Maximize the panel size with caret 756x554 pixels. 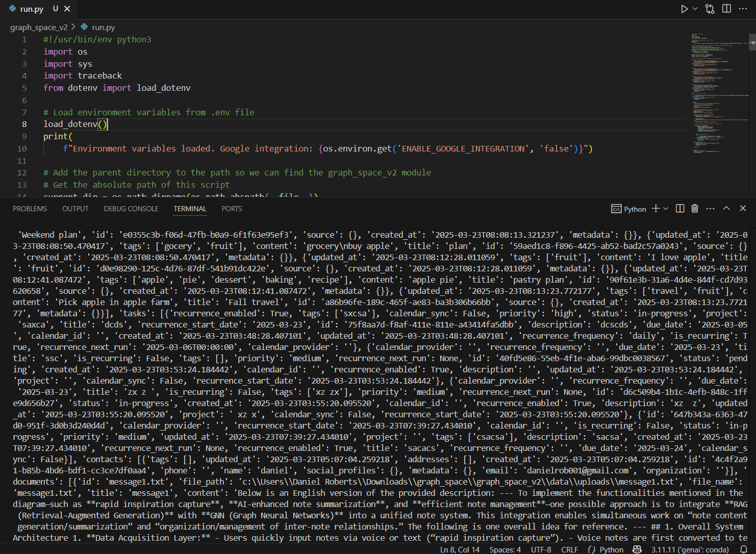point(726,208)
